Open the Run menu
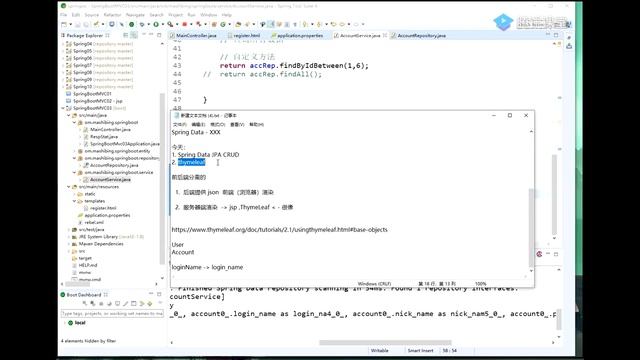Viewport: 640px width, 360px height. (x=191, y=15)
